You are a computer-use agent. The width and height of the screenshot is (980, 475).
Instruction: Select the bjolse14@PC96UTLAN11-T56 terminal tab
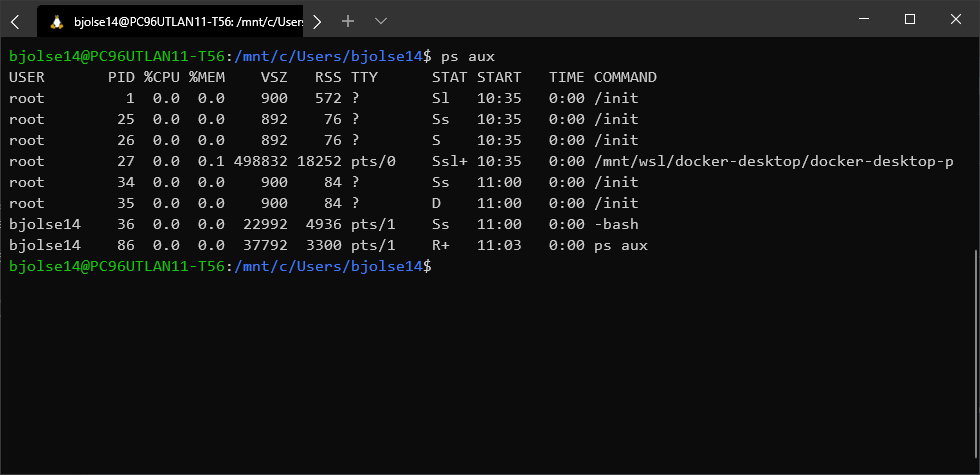pos(170,21)
